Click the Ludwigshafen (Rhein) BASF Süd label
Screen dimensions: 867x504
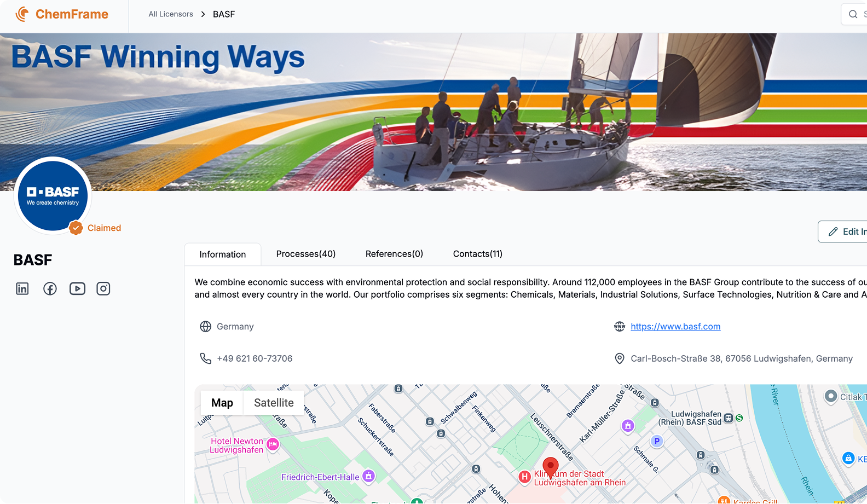tap(690, 418)
